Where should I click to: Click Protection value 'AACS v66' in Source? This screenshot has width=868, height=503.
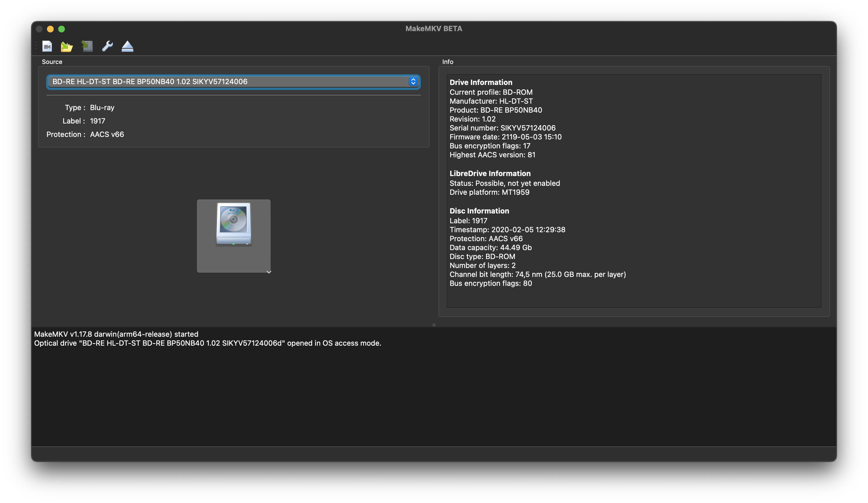[x=107, y=135]
